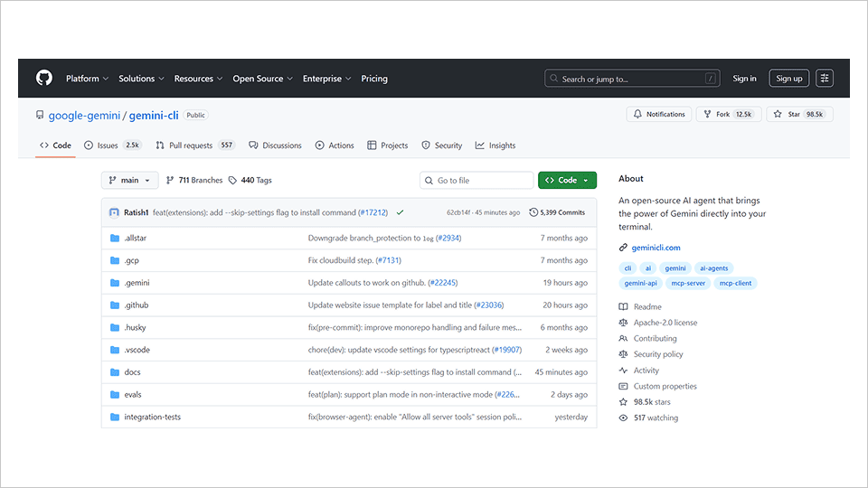Select the mcp-client topic tag
Image resolution: width=868 pixels, height=488 pixels.
(x=735, y=283)
